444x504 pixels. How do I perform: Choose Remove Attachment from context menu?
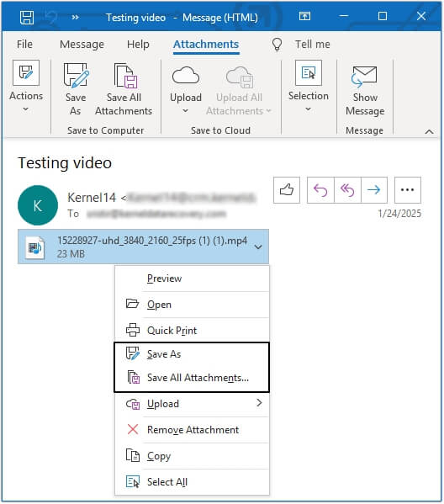click(192, 430)
